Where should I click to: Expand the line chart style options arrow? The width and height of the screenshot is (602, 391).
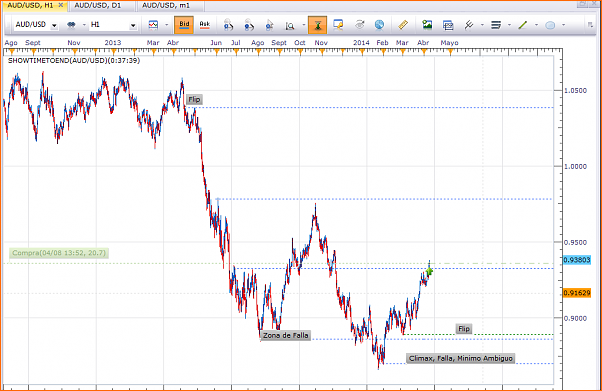[x=167, y=25]
